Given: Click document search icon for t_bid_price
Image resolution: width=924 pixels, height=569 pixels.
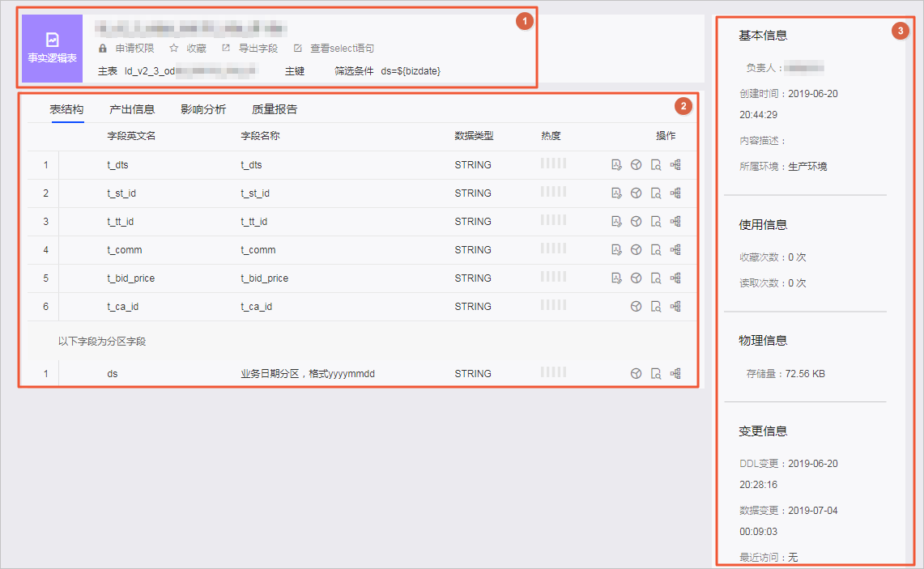Looking at the screenshot, I should [x=656, y=278].
